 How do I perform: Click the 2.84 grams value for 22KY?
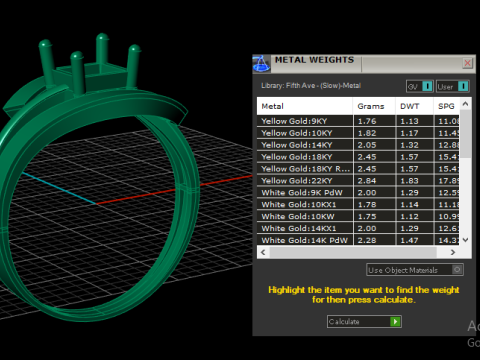[367, 181]
